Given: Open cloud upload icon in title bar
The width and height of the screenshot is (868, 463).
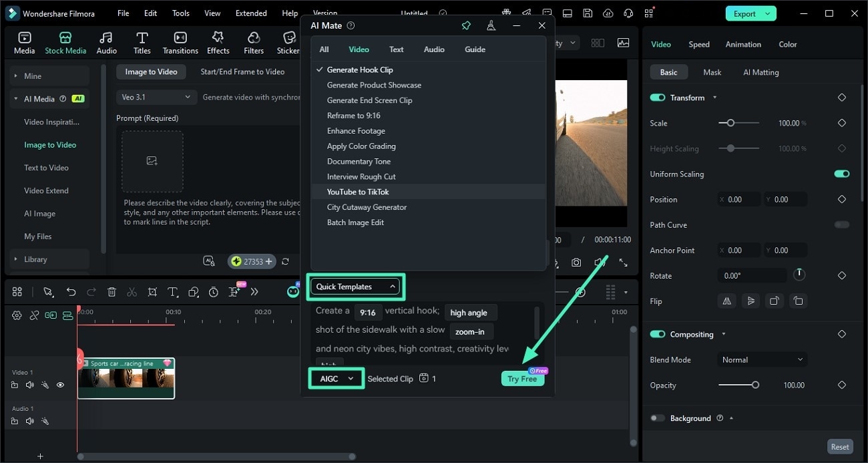Looking at the screenshot, I should point(608,13).
